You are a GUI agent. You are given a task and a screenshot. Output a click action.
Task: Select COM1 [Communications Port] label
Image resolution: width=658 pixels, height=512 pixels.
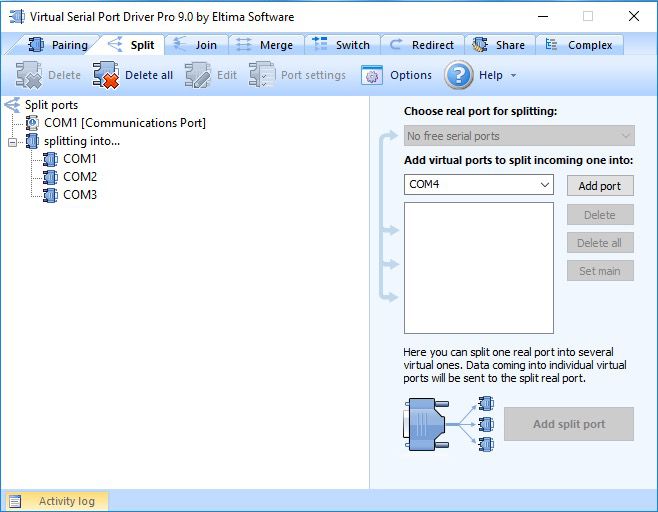pyautogui.click(x=125, y=123)
